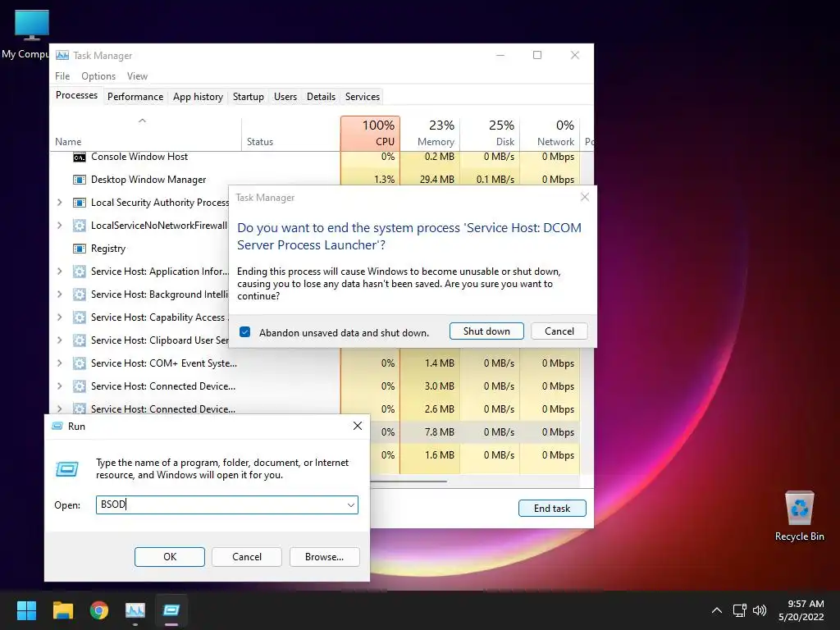Sort by the Status column header

[291, 134]
